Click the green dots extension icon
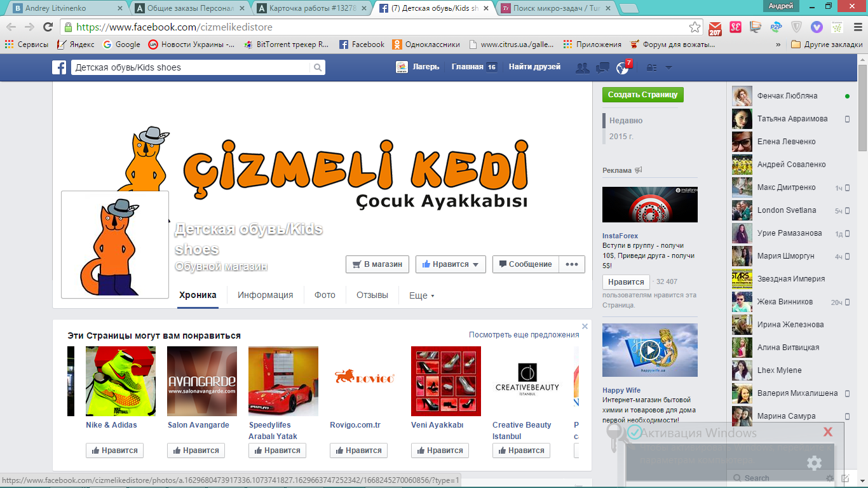This screenshot has height=488, width=868. point(837,27)
